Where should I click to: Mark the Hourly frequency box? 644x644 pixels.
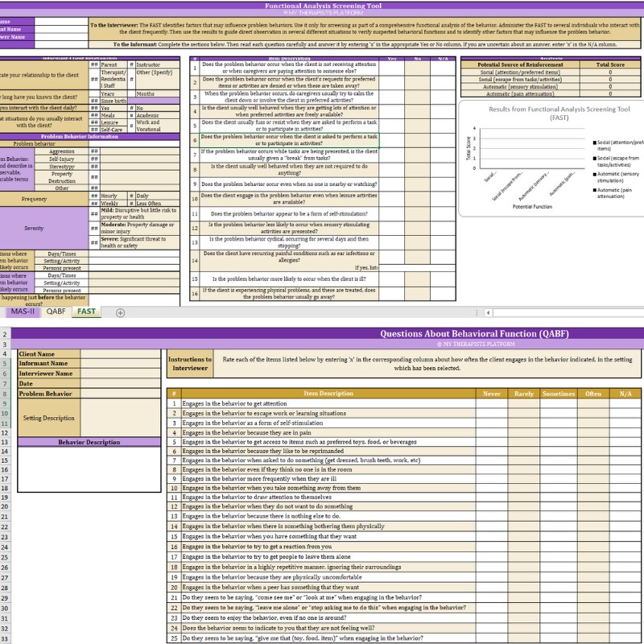pyautogui.click(x=94, y=196)
